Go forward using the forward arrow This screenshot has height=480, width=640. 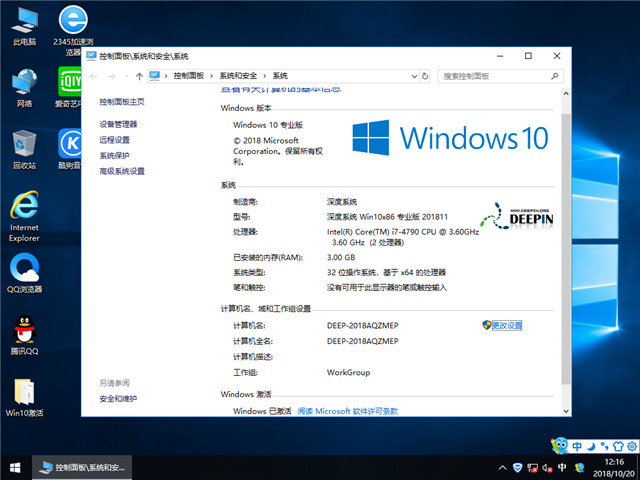tap(111, 76)
